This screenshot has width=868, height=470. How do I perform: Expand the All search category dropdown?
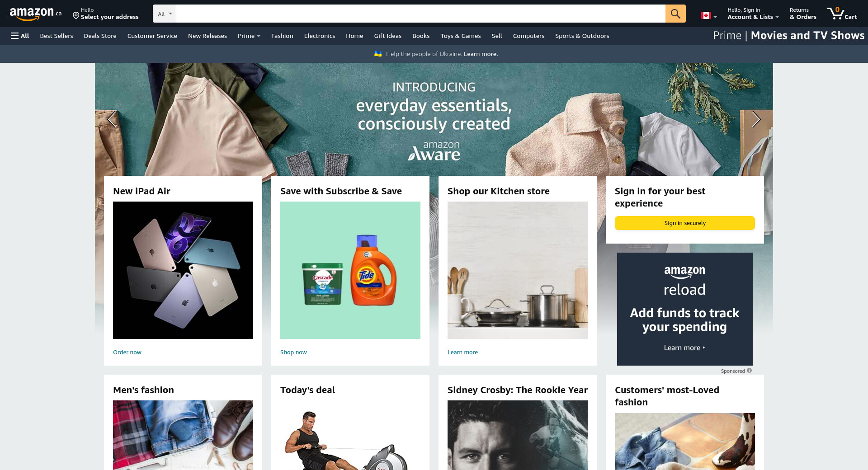pyautogui.click(x=165, y=14)
